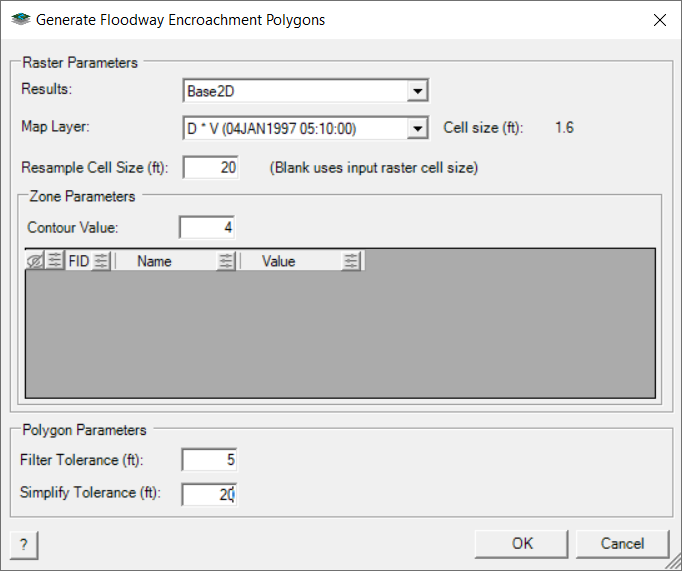This screenshot has height=571, width=682.
Task: Close the Floodway Encroachment dialog
Action: (659, 20)
